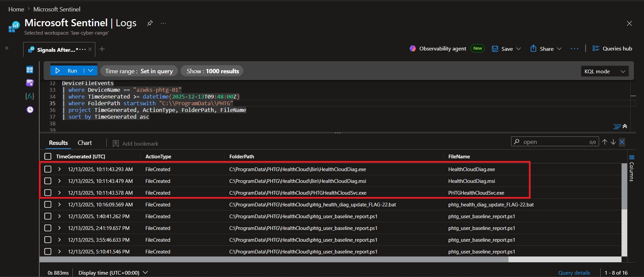644x277 pixels.
Task: Select the HealthCloudDiag.exe row checkbox
Action: 48,169
